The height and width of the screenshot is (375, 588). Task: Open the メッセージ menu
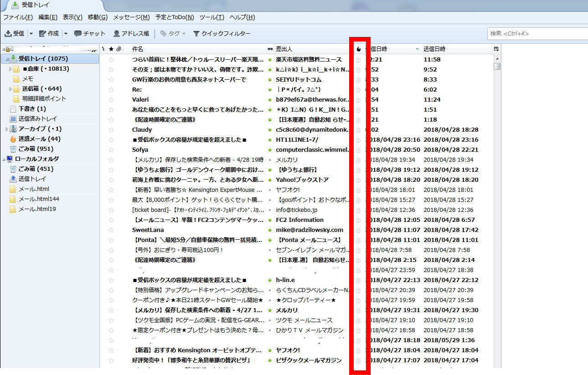pos(131,17)
